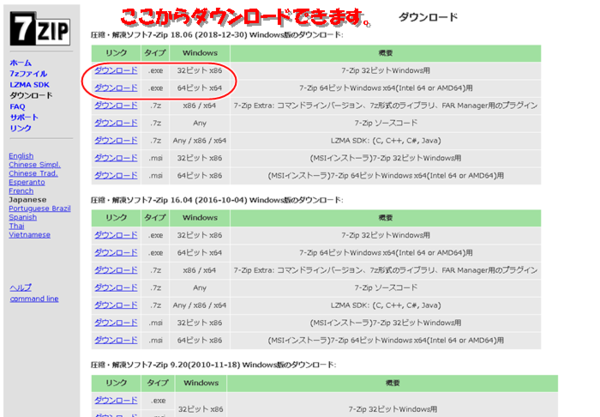Select the 7-Zip 16.04 (2016-10-04) section title
Image resolution: width=600 pixels, height=417 pixels.
217,200
